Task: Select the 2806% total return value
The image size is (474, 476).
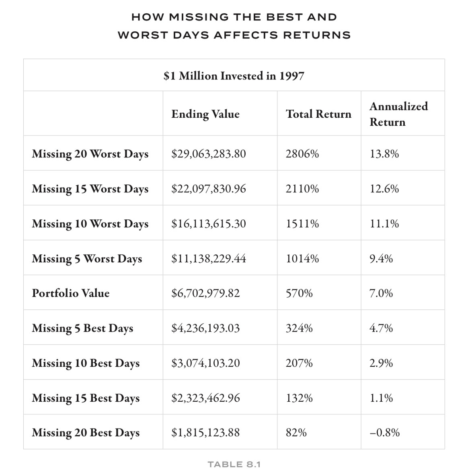Action: [302, 154]
